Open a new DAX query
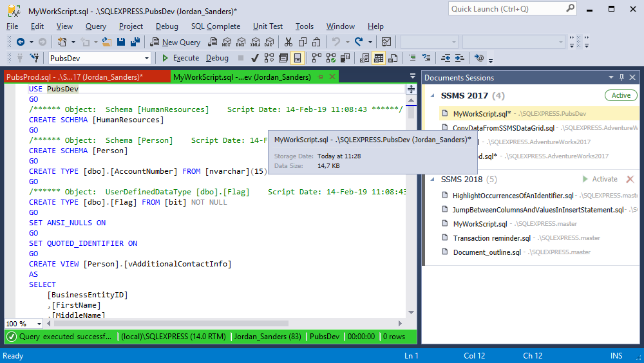 (269, 42)
